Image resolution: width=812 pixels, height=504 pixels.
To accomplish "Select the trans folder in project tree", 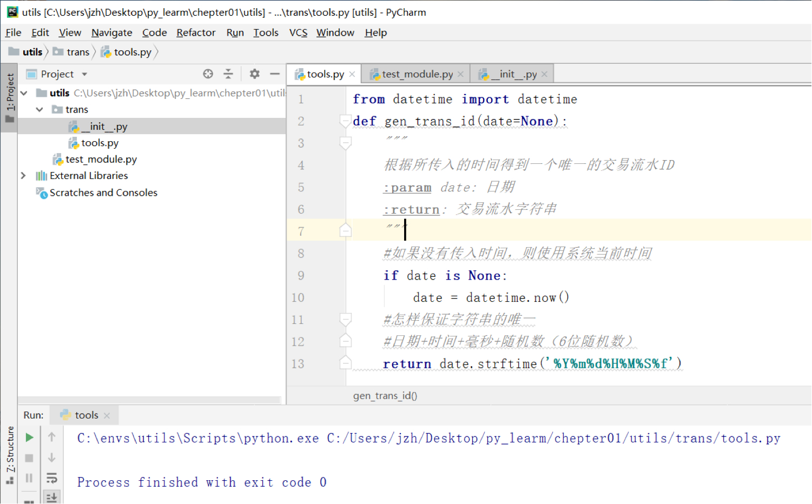I will tap(151, 110).
